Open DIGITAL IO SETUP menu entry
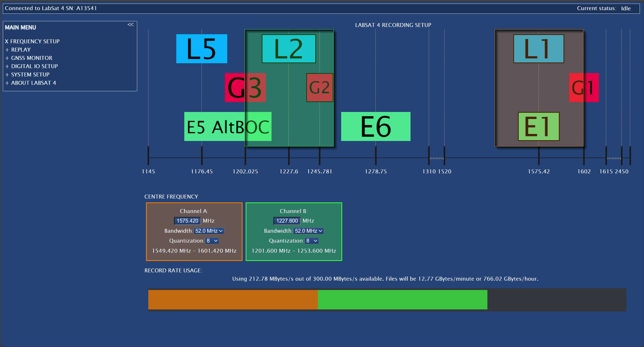The image size is (644, 347). (x=32, y=66)
